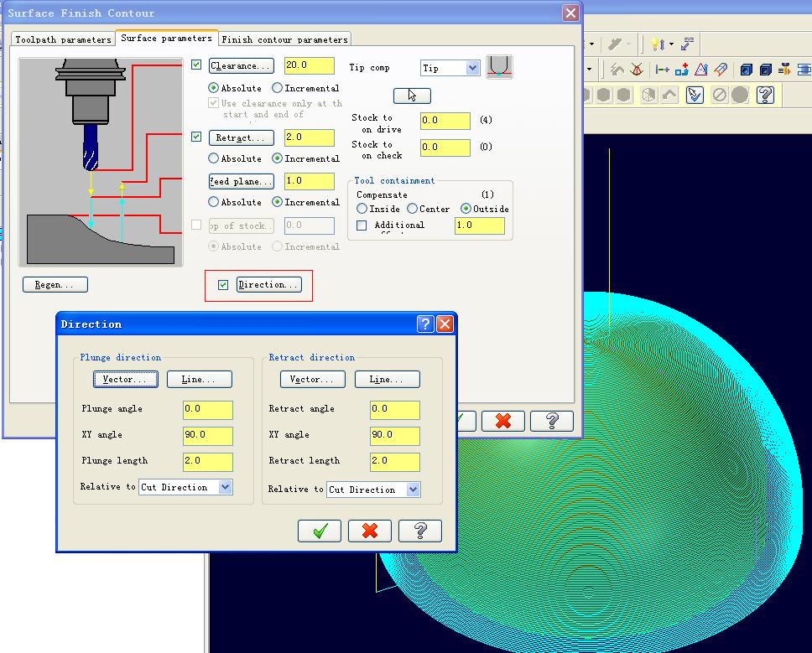Click the Clearance... button
Image resolution: width=812 pixels, height=653 pixels.
(x=242, y=65)
